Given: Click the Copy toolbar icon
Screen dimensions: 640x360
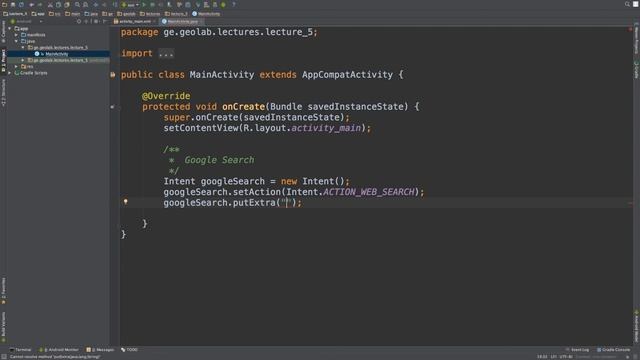Looking at the screenshot, I should (x=58, y=4).
